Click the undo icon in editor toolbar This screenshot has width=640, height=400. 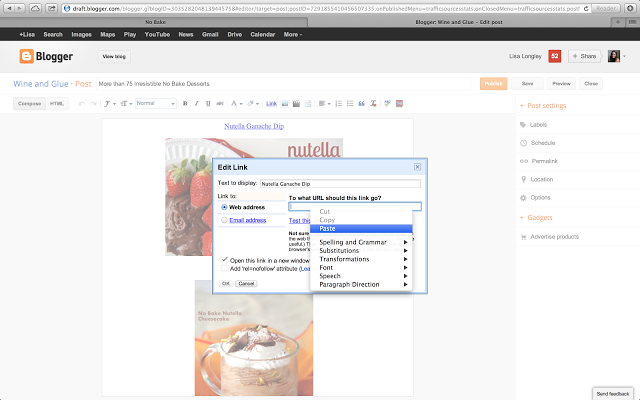(82, 104)
